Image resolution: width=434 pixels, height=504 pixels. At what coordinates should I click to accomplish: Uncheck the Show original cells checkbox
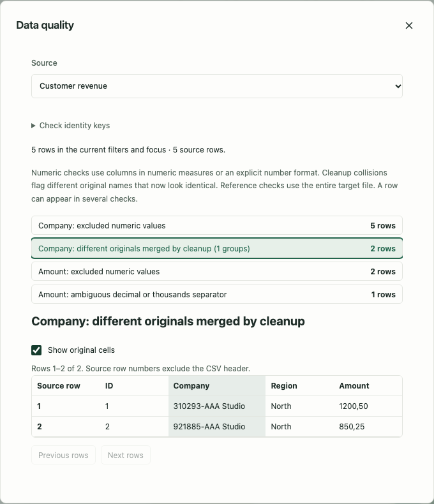[x=36, y=350]
